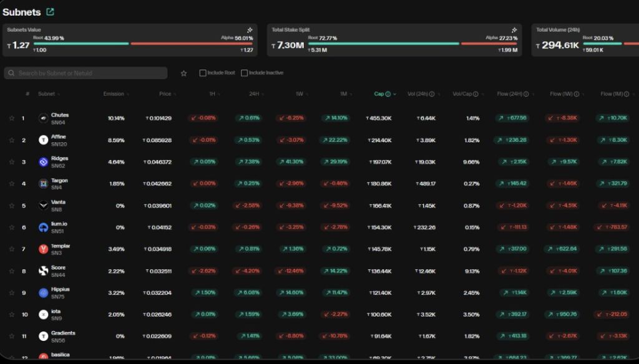
Task: Sort the table by Price column
Action: coord(165,94)
